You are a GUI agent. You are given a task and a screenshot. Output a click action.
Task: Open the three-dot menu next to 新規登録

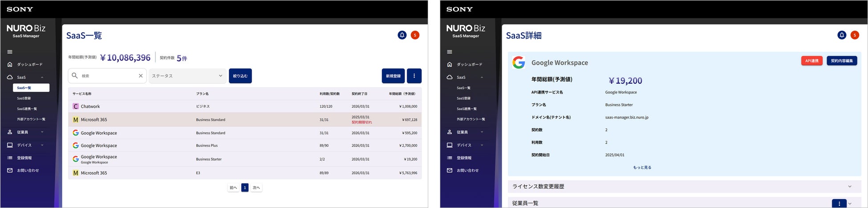click(x=414, y=76)
